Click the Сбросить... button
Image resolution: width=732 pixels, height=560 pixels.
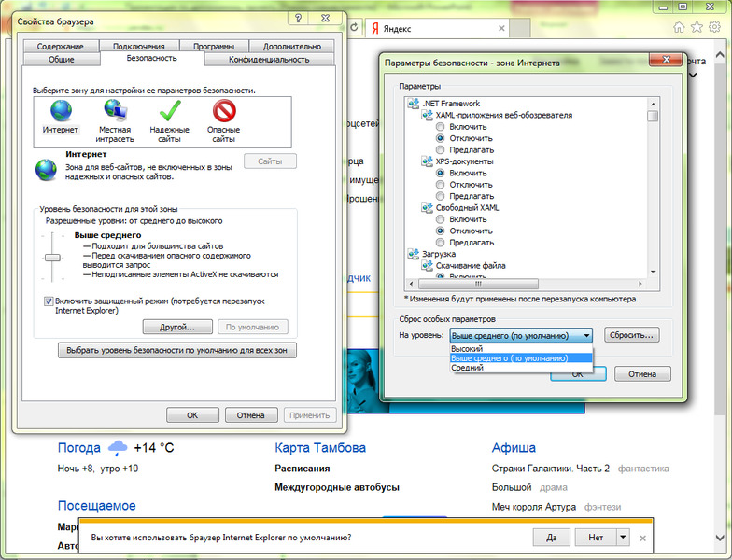pos(632,335)
